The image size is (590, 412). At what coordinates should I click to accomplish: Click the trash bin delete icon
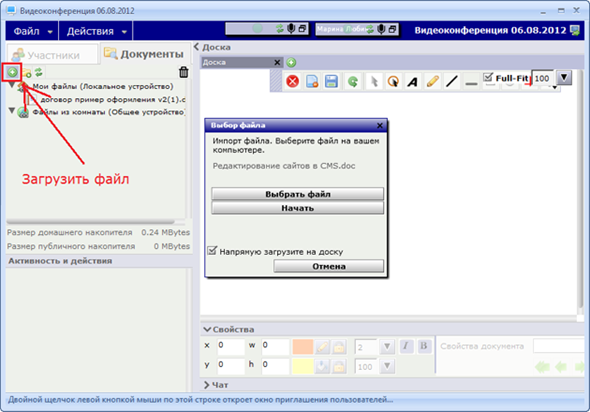[x=184, y=72]
